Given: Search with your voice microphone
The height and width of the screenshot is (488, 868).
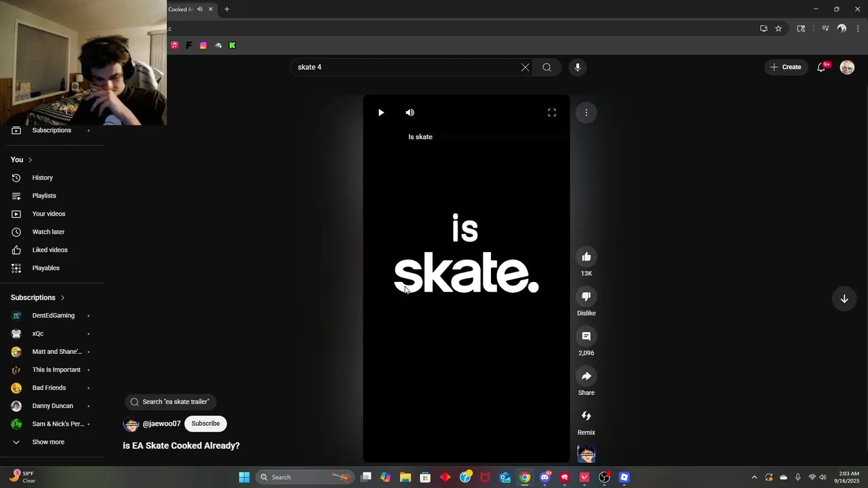Looking at the screenshot, I should [578, 67].
